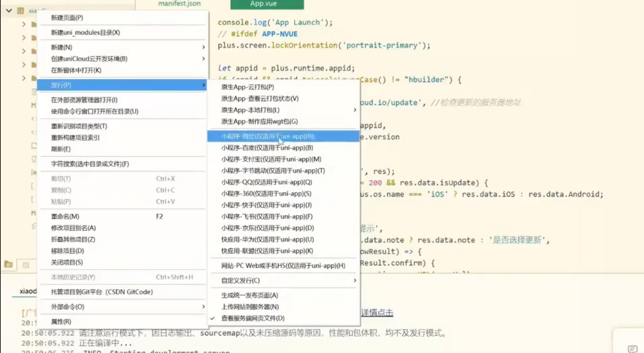Viewport: 644px width, 353px height.
Task: Expand the second folder in project tree
Action: tap(24, 38)
